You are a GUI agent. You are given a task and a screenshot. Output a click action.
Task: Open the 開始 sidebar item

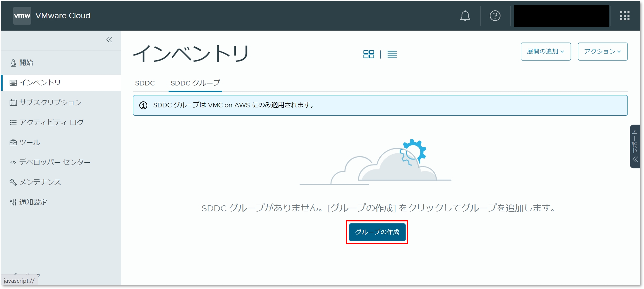(x=61, y=63)
